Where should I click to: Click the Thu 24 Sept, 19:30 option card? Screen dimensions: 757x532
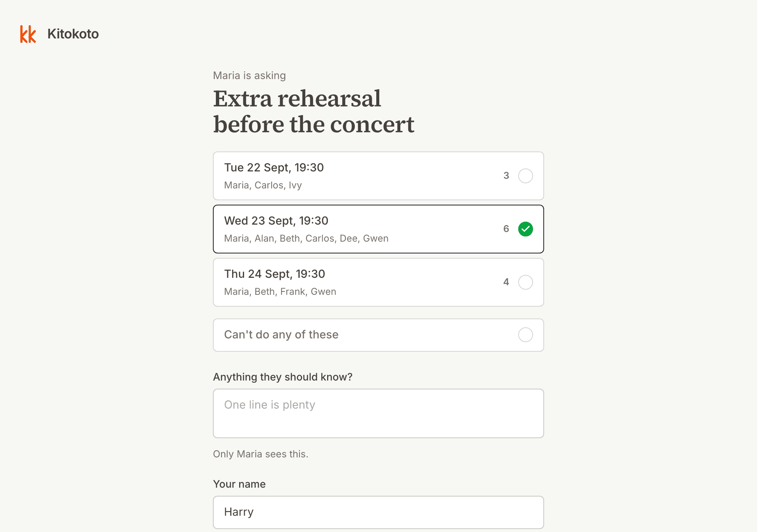(378, 282)
